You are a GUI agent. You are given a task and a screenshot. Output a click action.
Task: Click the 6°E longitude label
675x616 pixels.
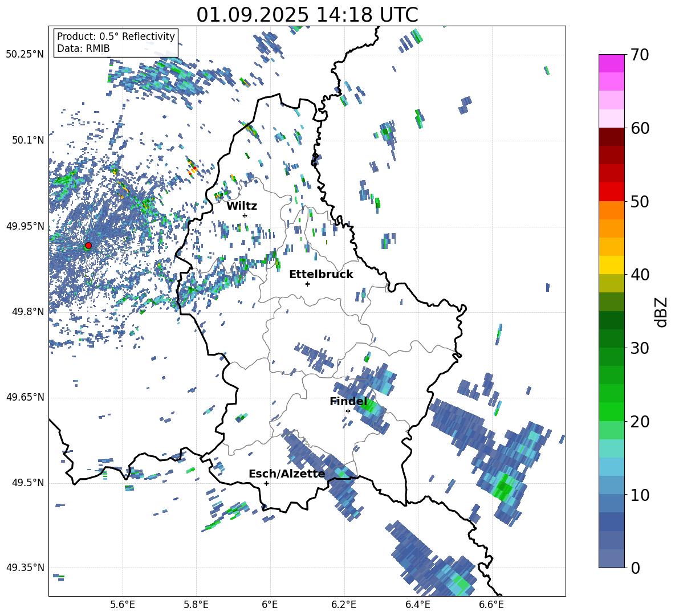[270, 605]
